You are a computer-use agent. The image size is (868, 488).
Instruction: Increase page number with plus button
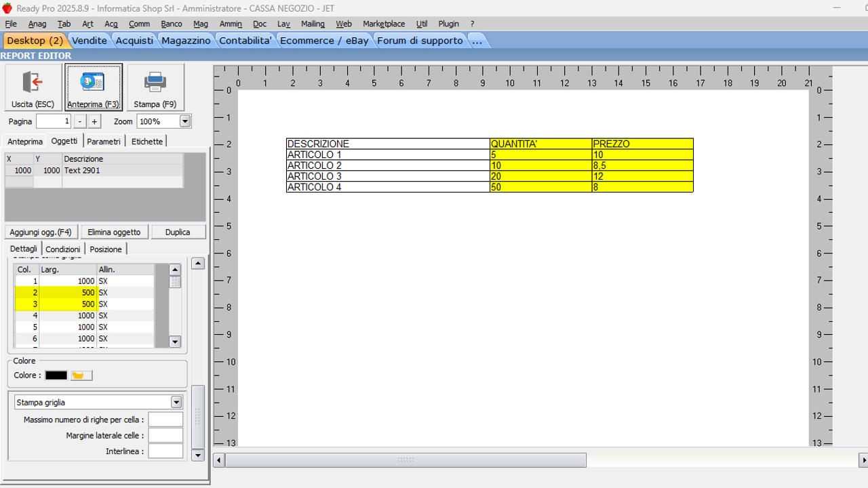94,121
